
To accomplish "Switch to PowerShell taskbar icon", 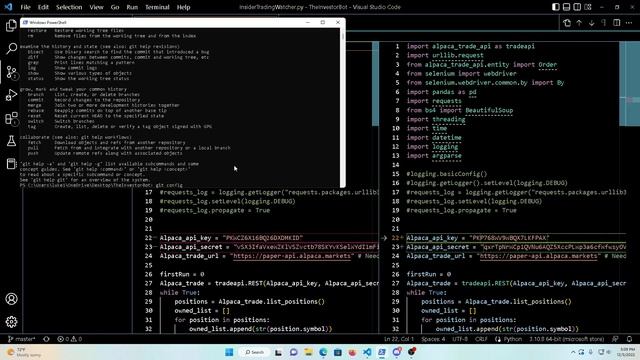I will 382,352.
